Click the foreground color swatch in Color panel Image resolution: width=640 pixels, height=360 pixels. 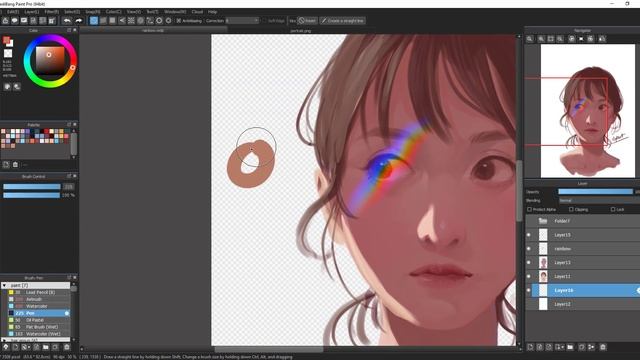point(7,40)
